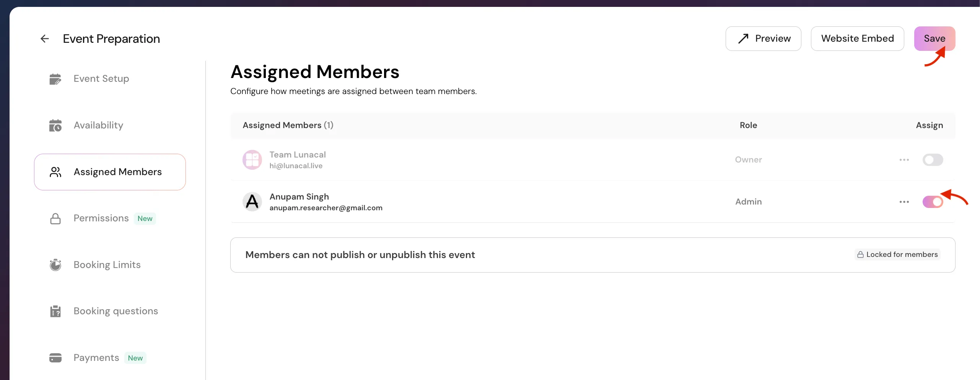Image resolution: width=980 pixels, height=380 pixels.
Task: Open the three-dot menu for Anupam Singh
Action: coord(904,202)
